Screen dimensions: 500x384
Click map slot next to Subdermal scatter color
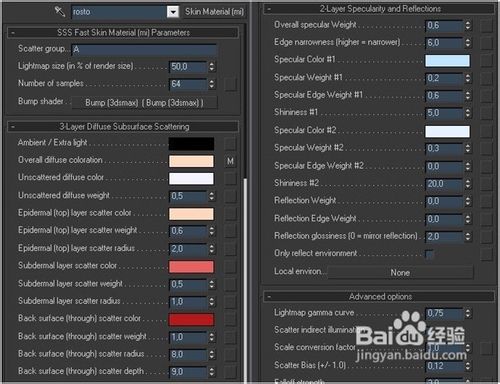pyautogui.click(x=230, y=267)
